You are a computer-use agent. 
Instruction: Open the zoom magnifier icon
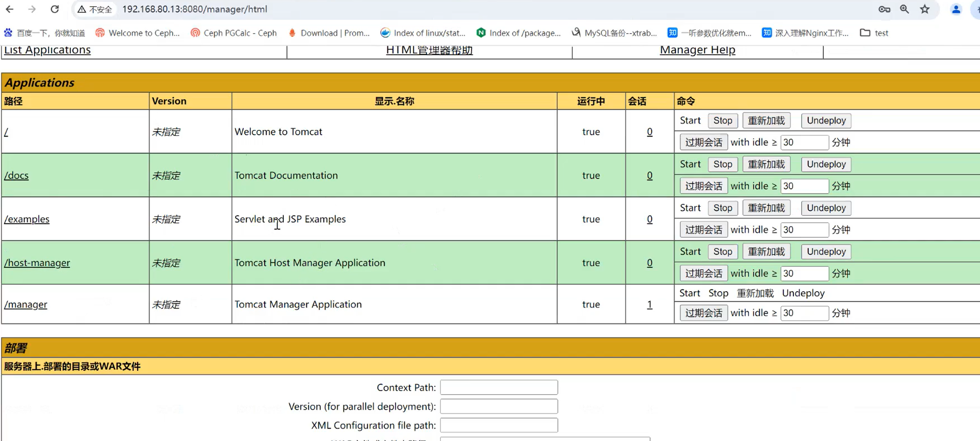click(x=905, y=9)
